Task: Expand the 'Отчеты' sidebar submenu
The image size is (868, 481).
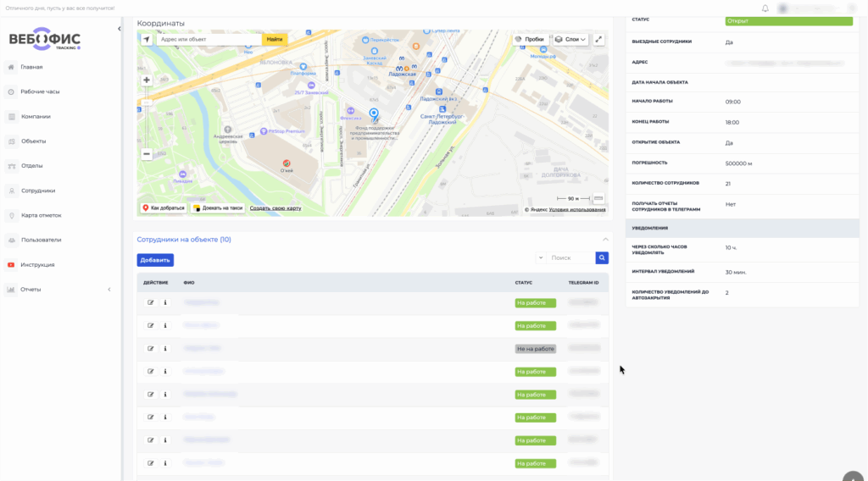Action: (x=108, y=290)
